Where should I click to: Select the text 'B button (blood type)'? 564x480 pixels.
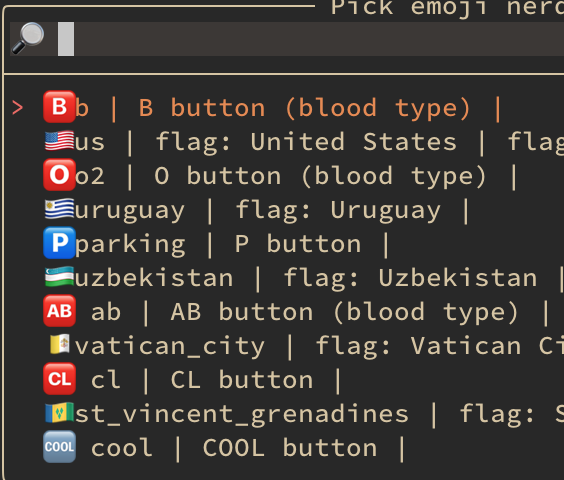click(304, 108)
